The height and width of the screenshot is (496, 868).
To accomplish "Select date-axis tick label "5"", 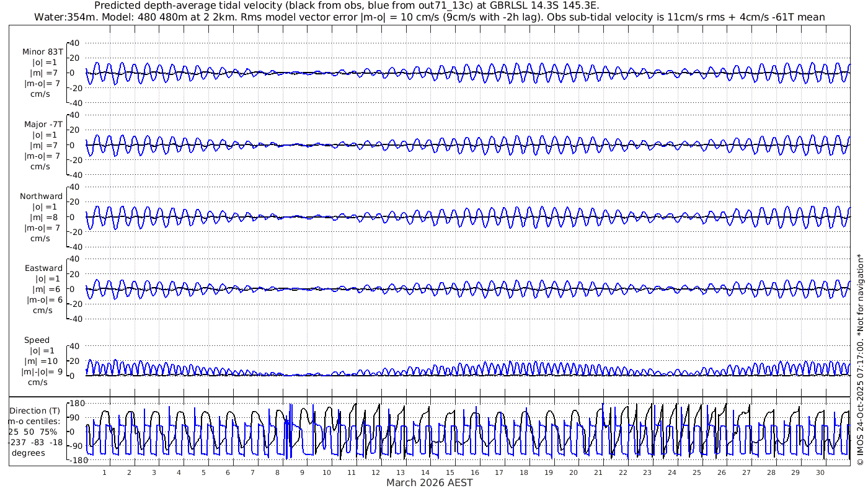I will 203,472.
